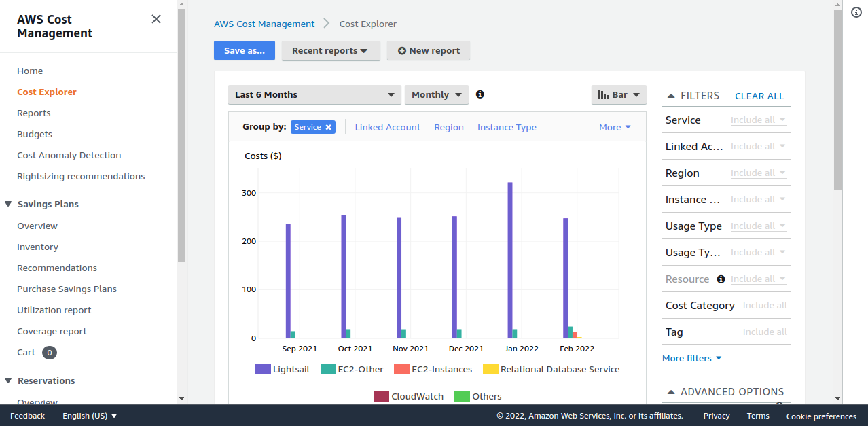Open Privacy link in footer

pos(717,416)
